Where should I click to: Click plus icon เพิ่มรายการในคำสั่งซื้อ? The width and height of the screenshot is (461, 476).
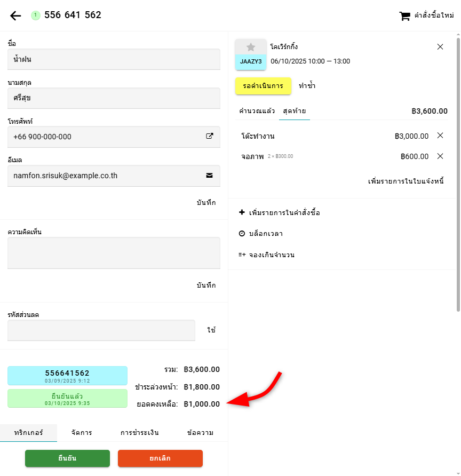click(x=242, y=212)
